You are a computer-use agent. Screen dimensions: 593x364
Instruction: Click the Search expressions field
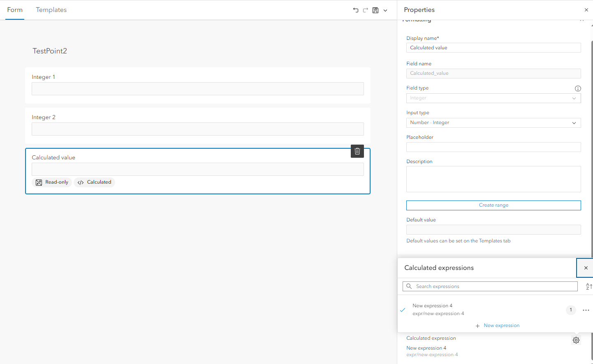pyautogui.click(x=493, y=286)
